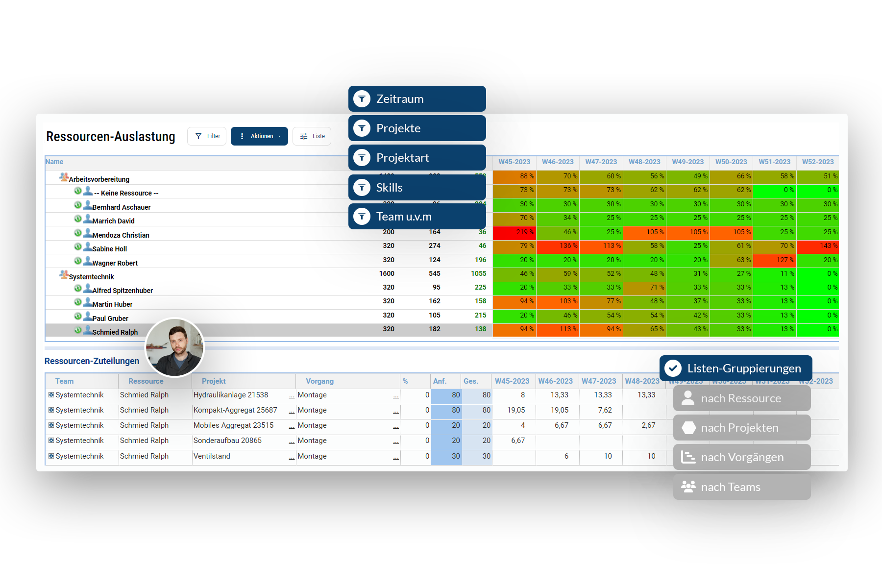Open the Liste settings button
Viewport: 882px width, 588px height.
312,136
